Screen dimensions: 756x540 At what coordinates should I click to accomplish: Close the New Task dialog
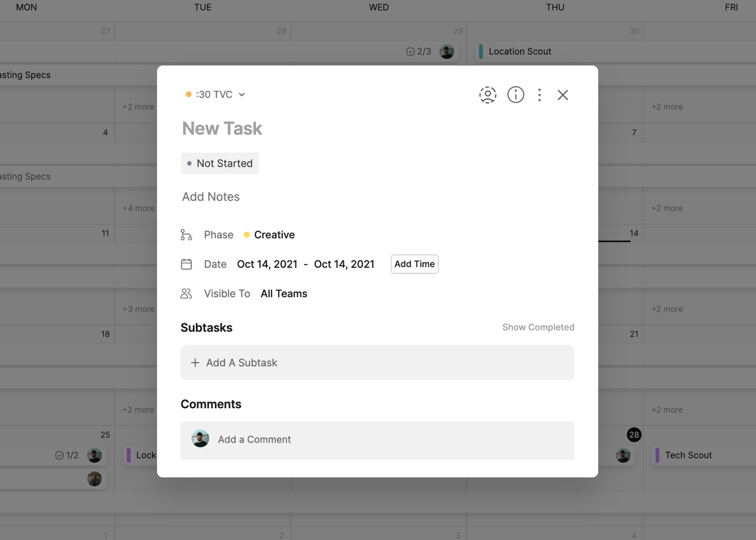coord(563,95)
